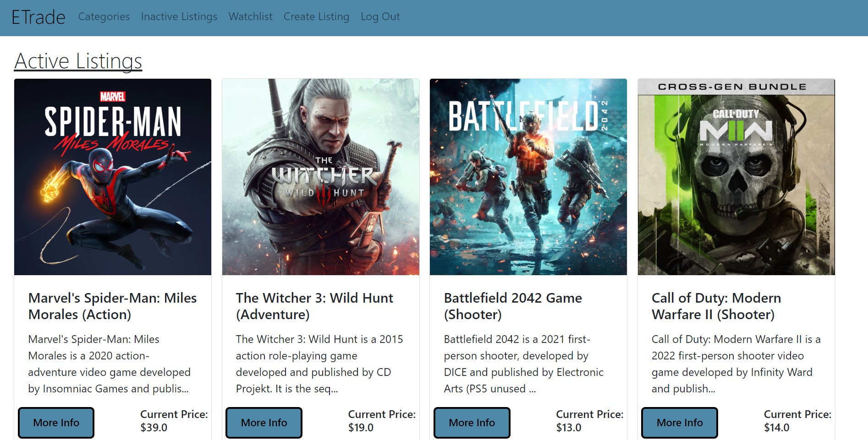Open the Battlefield 2042 cover image

(528, 177)
